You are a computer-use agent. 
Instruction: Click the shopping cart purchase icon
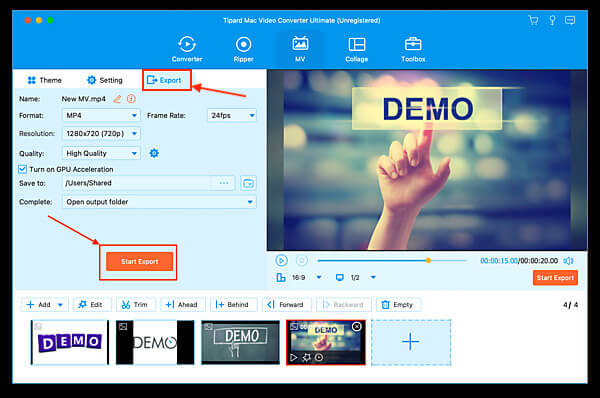pos(533,20)
